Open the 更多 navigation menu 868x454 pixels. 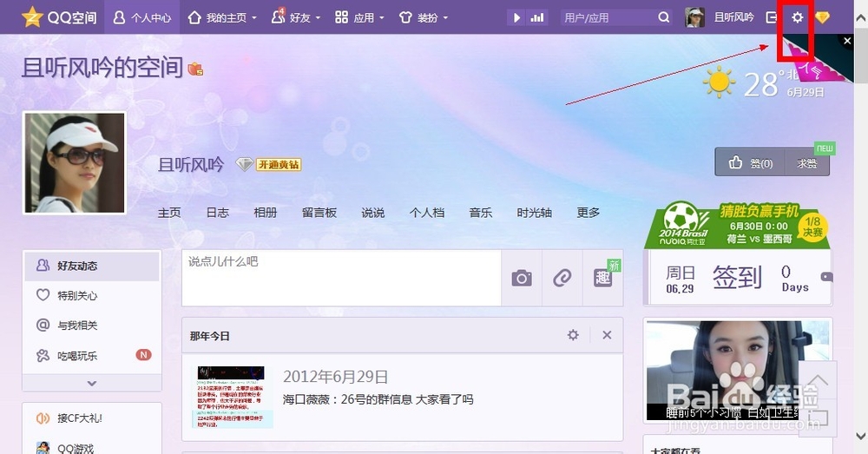588,213
